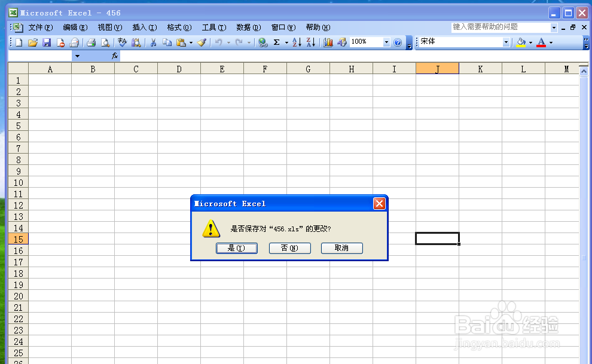The image size is (592, 364).
Task: Click 是(Y) to save changes
Action: coord(237,248)
